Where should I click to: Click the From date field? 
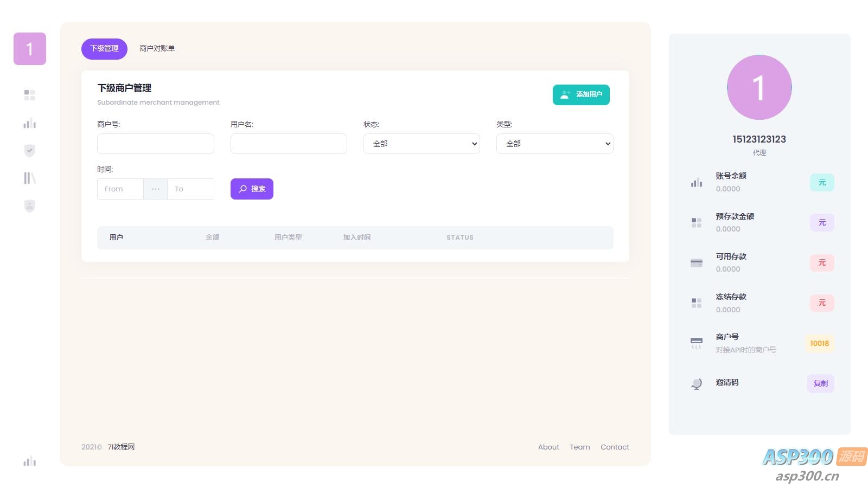coord(120,189)
